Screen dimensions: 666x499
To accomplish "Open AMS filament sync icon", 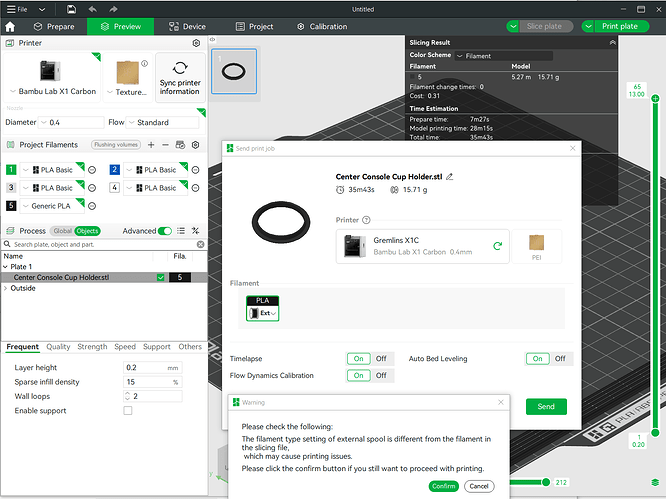I will (180, 145).
